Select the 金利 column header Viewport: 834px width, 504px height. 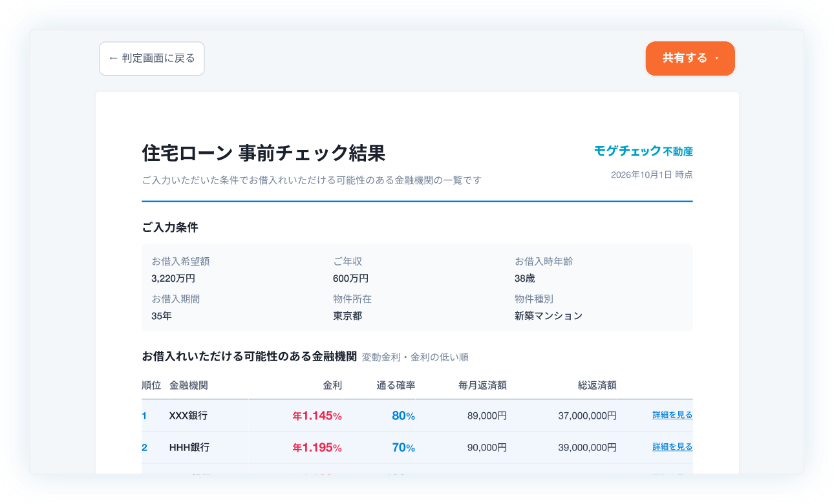point(332,386)
